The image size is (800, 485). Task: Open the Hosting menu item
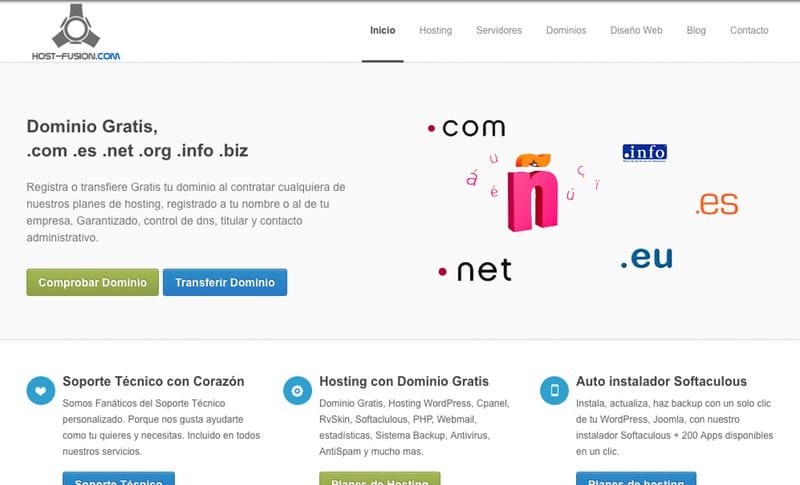[435, 31]
